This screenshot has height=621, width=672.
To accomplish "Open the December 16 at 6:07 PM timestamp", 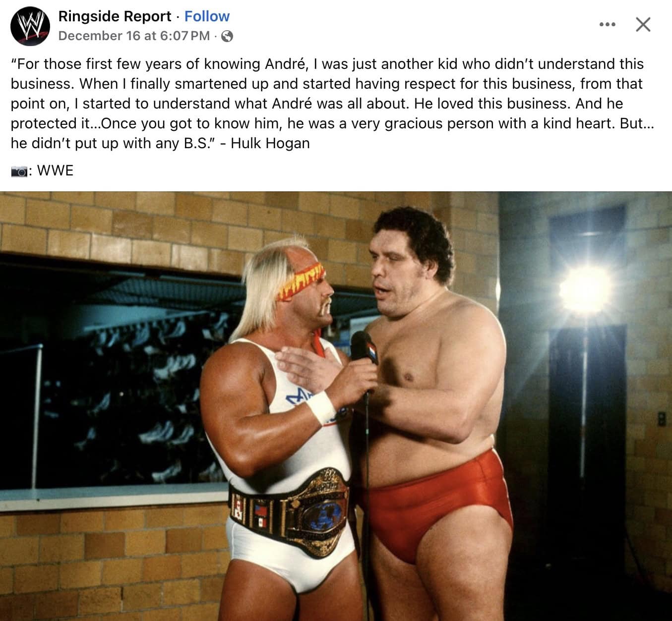I will 134,36.
